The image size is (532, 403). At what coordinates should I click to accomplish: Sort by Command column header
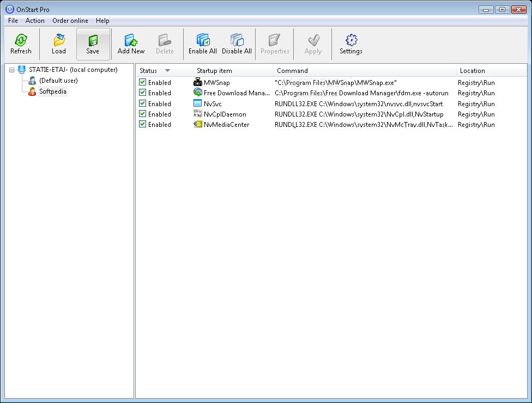pos(365,70)
